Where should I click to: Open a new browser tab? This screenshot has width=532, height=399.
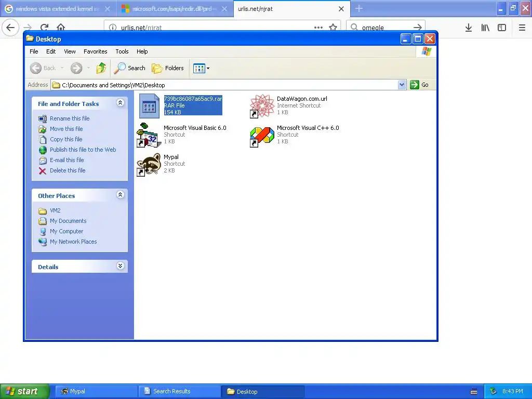point(359,9)
